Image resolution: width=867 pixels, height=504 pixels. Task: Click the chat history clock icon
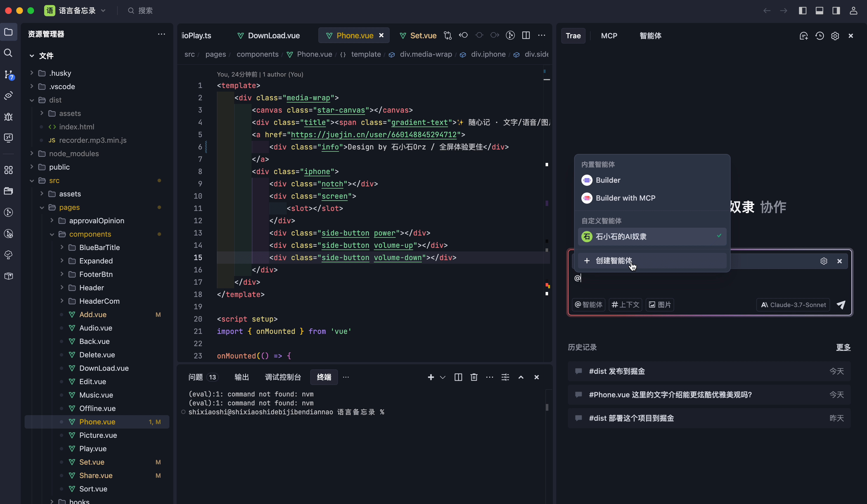pos(819,36)
